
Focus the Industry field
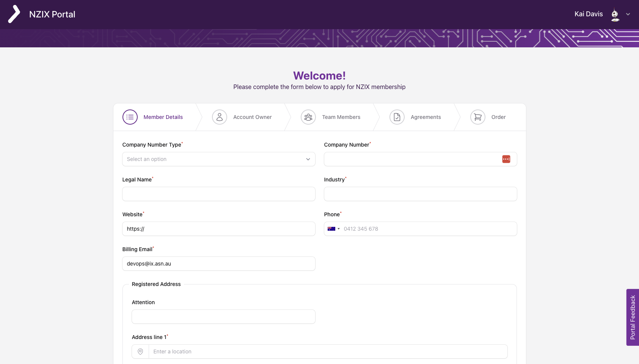pyautogui.click(x=421, y=194)
